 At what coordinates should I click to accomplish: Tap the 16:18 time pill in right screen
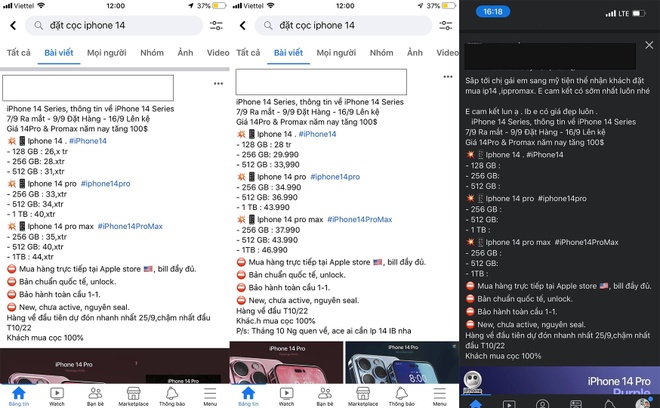click(x=493, y=12)
